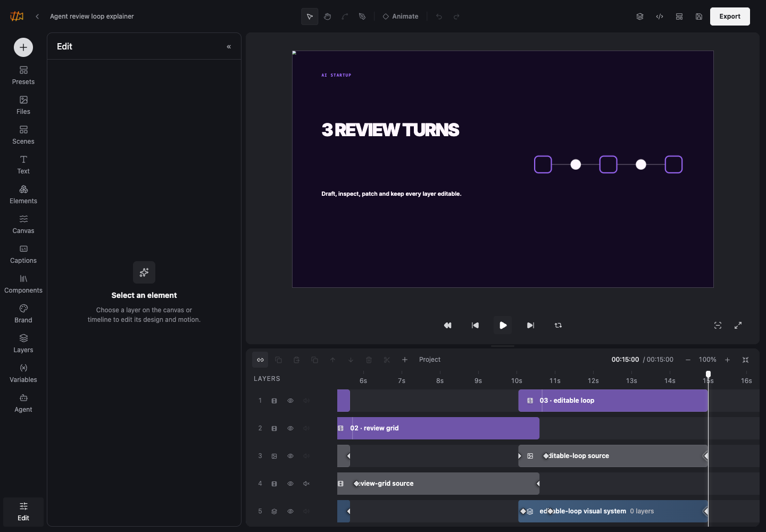
Task: Select the pointer selection tool
Action: click(x=310, y=16)
